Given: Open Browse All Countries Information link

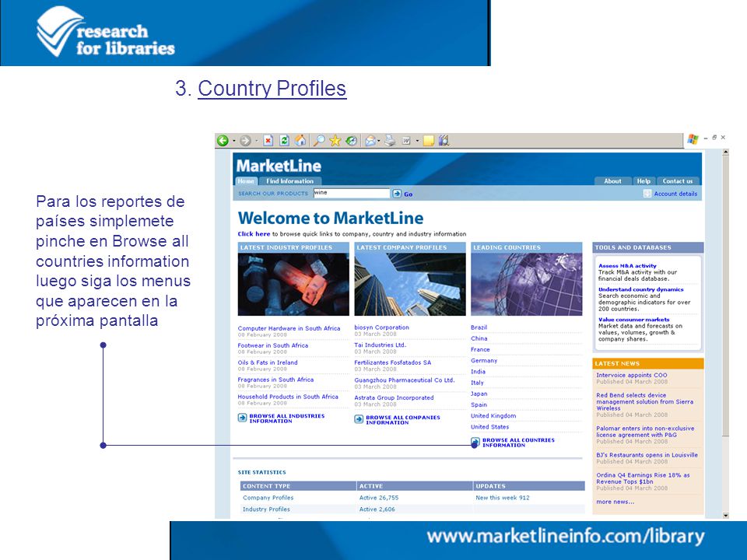Looking at the screenshot, I should pos(518,443).
